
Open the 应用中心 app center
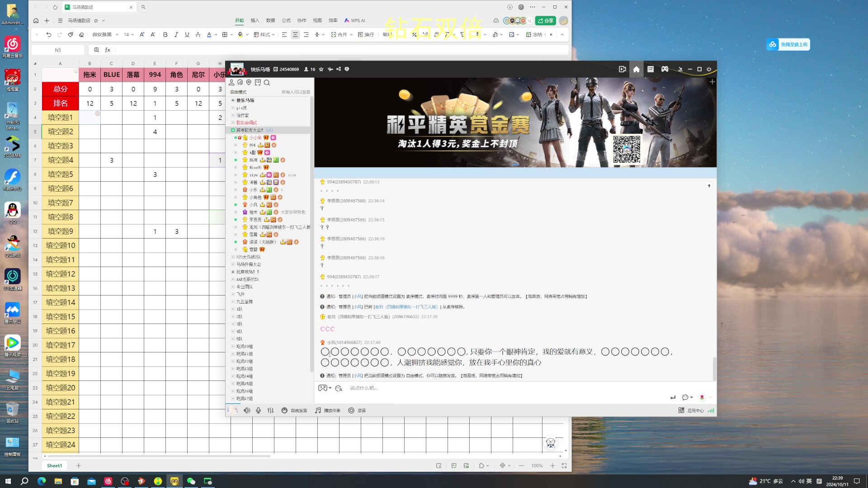(x=691, y=410)
